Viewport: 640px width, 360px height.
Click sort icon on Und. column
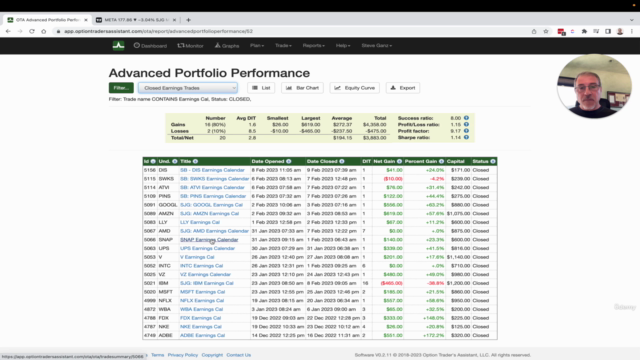click(x=175, y=161)
